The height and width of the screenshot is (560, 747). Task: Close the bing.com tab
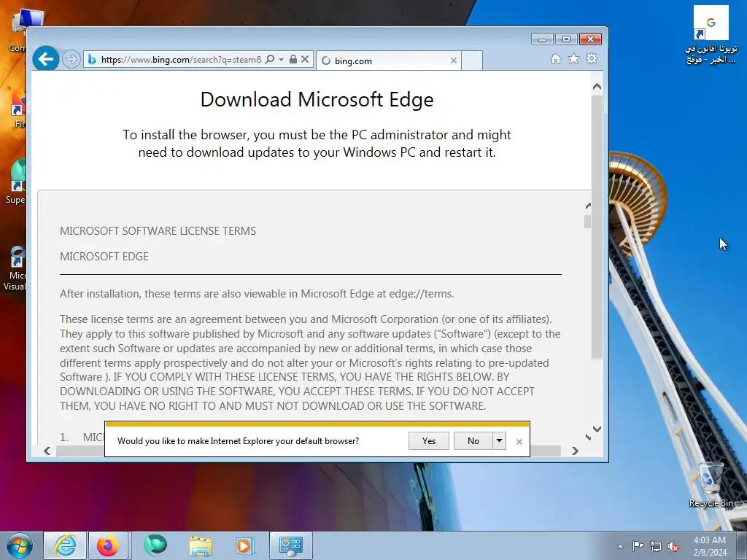click(454, 61)
